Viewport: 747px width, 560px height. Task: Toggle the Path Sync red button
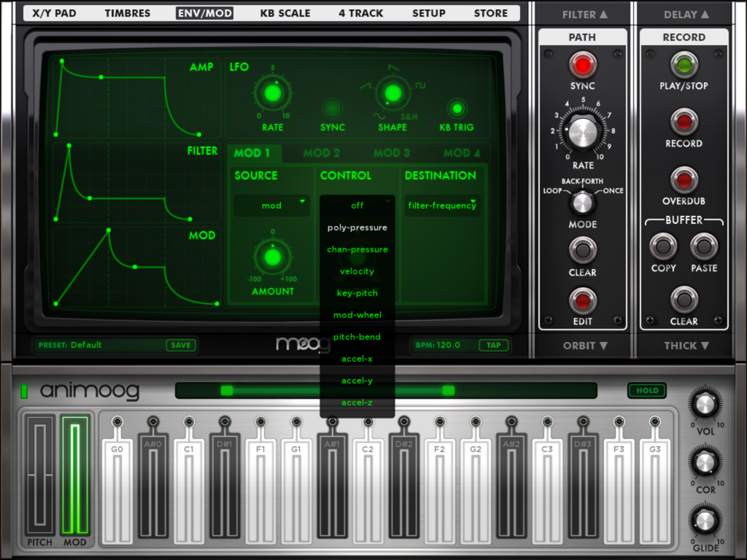point(582,65)
